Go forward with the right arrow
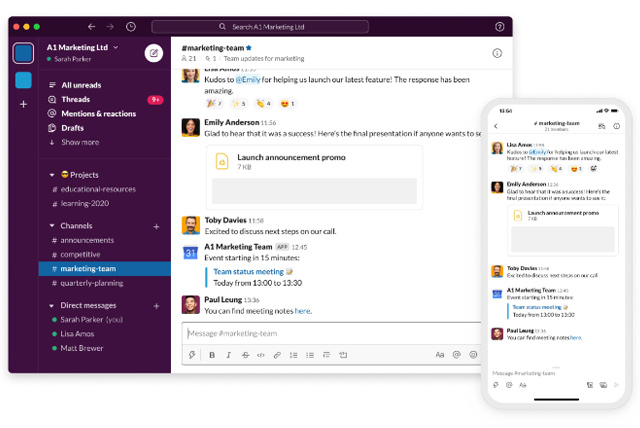The height and width of the screenshot is (428, 640). pos(110,27)
